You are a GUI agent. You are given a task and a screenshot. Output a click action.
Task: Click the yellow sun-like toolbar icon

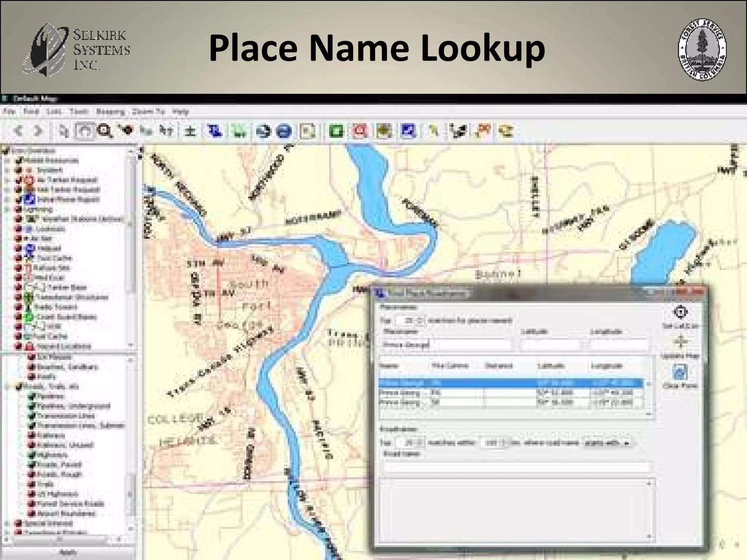pyautogui.click(x=384, y=131)
